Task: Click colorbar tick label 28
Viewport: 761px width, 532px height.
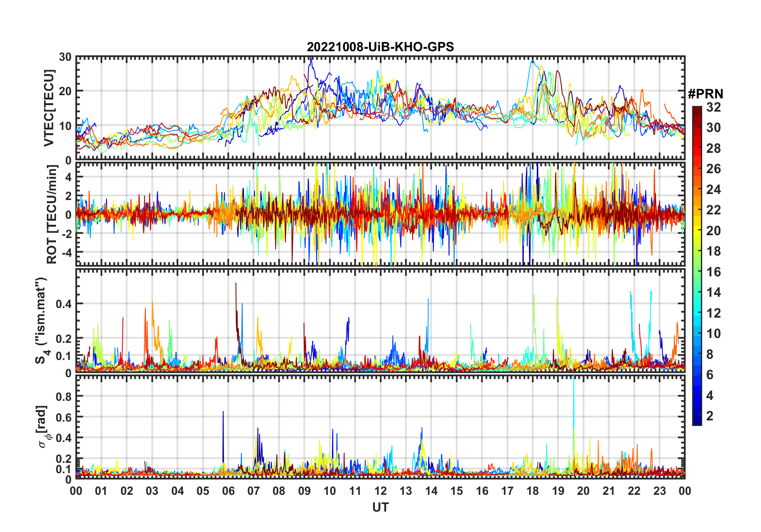Action: click(x=713, y=148)
